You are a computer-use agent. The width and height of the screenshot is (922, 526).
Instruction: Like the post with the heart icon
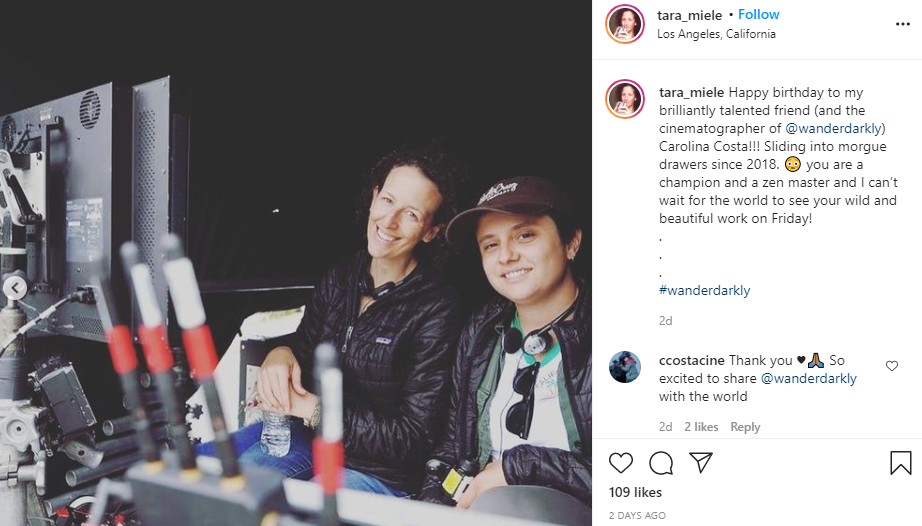pyautogui.click(x=620, y=463)
